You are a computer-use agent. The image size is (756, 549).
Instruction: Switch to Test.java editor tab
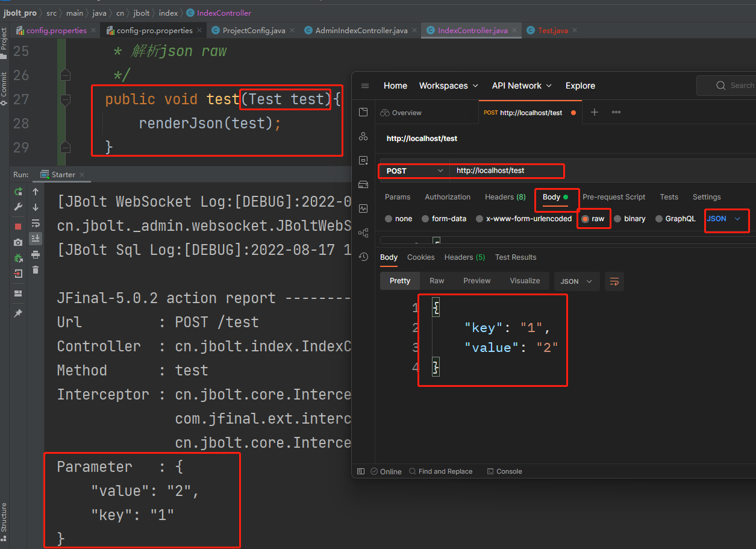coord(552,30)
